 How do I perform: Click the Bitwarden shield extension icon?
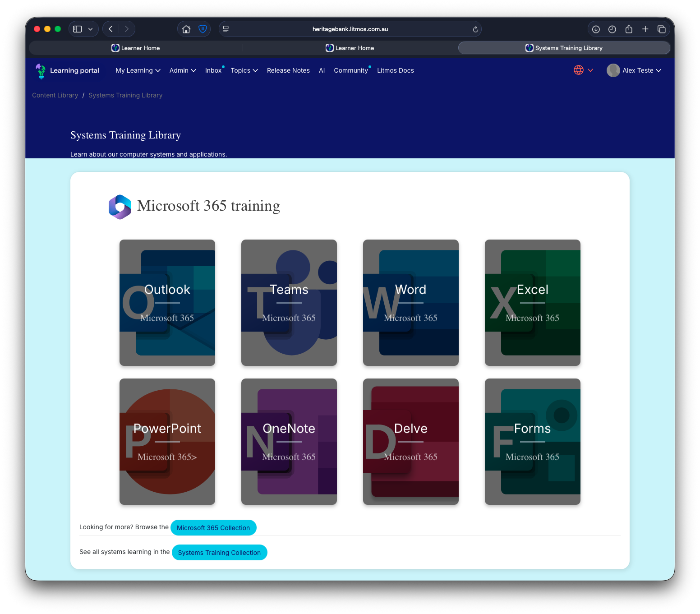click(203, 29)
